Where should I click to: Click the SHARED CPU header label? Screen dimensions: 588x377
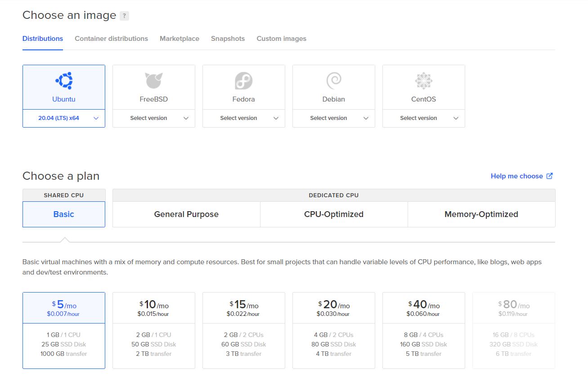pyautogui.click(x=64, y=195)
